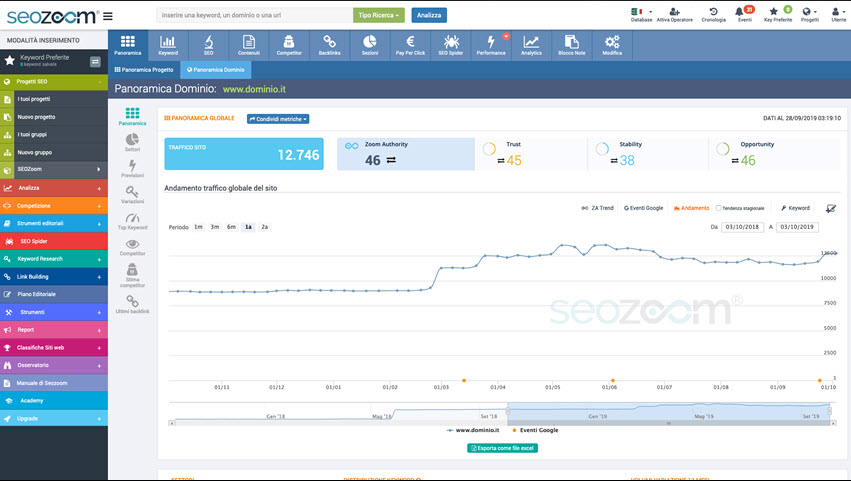Select Top Keyword in the side icon menu

click(132, 220)
